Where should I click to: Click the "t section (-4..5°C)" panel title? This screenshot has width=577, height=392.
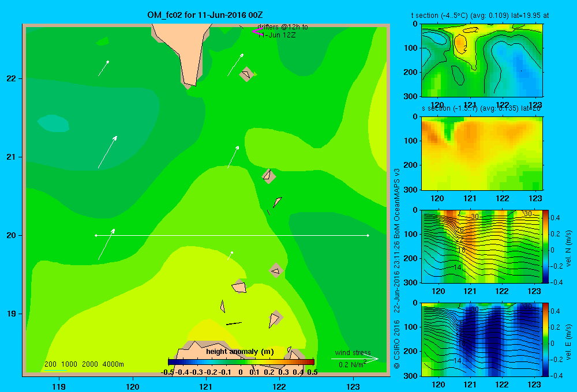point(480,16)
